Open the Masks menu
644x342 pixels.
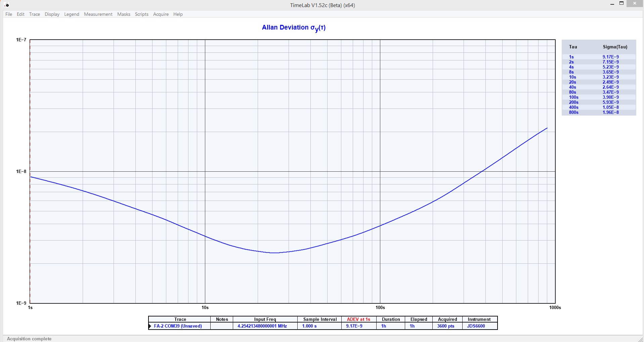(124, 14)
